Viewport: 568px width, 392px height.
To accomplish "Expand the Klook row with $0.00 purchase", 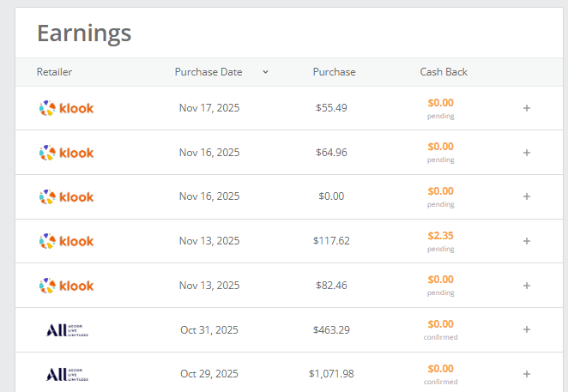I will pos(527,196).
